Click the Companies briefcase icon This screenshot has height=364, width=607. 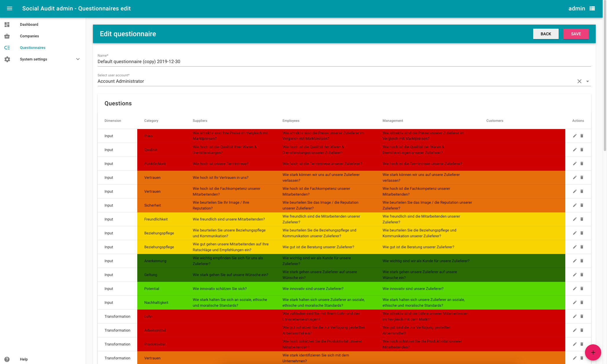[x=7, y=36]
